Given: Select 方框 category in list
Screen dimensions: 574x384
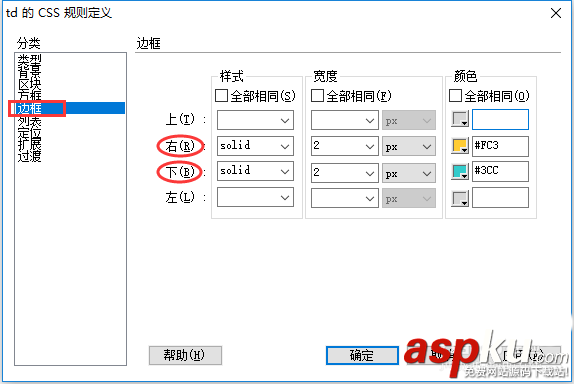Looking at the screenshot, I should [29, 96].
